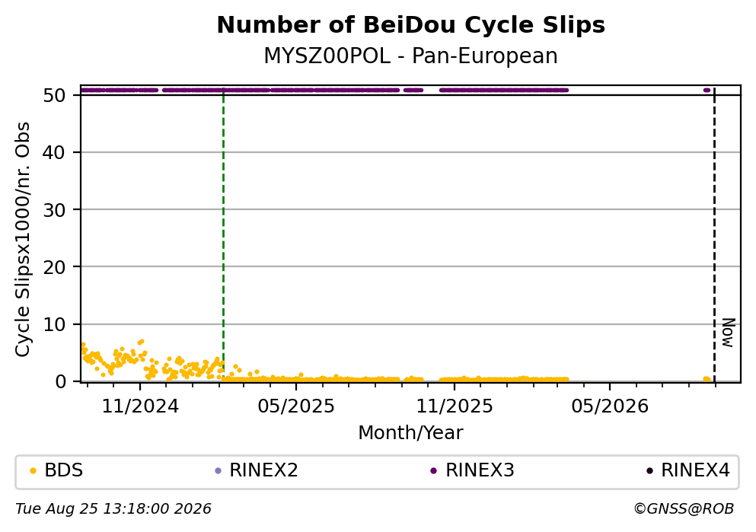Click the RINEX2 legend text

coord(263,470)
